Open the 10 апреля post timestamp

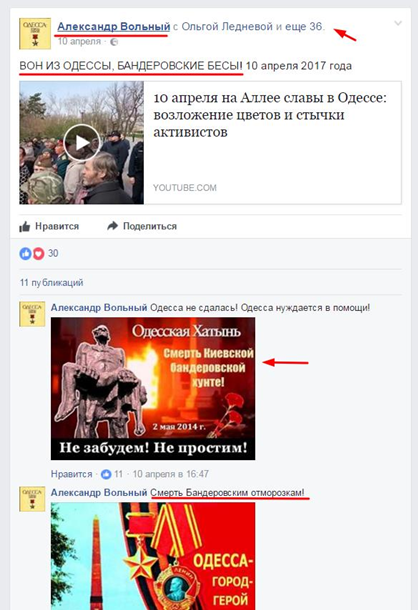79,42
